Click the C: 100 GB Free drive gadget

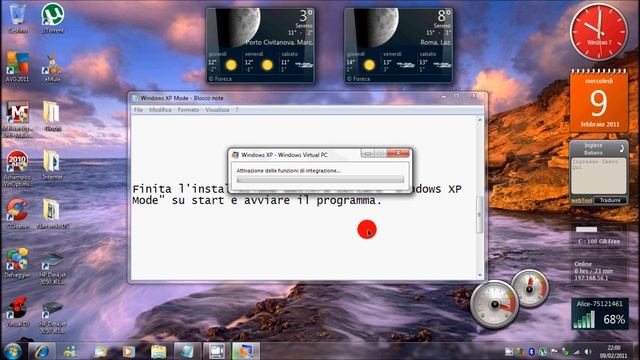(x=599, y=236)
